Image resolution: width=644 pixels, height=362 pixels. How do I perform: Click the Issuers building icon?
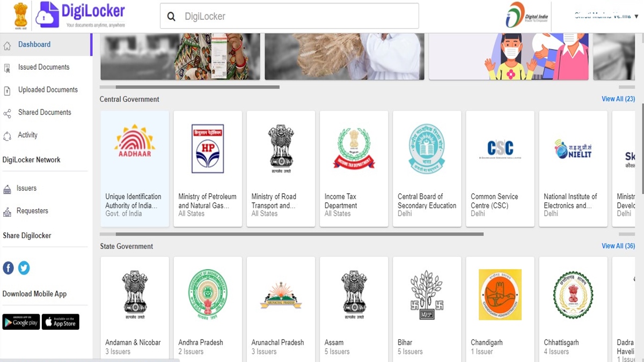click(x=7, y=189)
